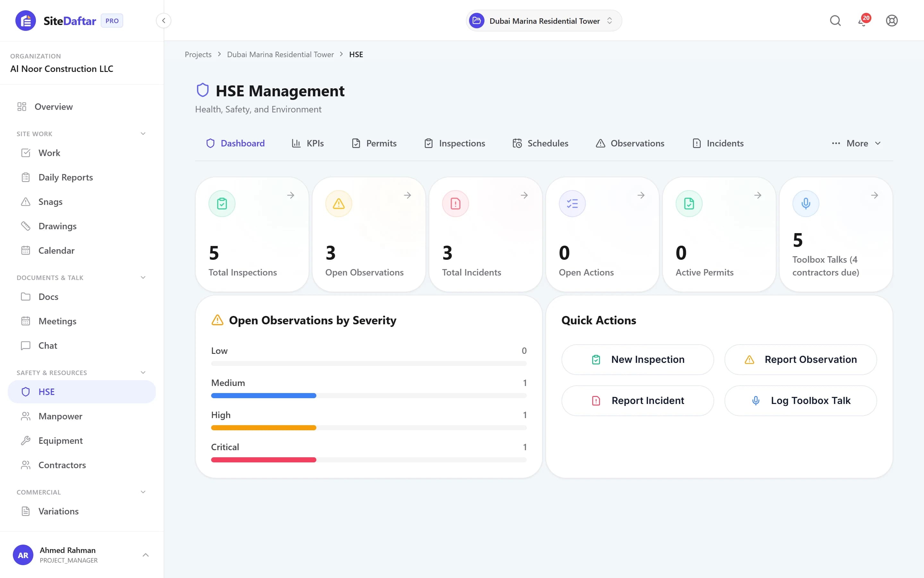Image resolution: width=924 pixels, height=578 pixels.
Task: Click the PRO badge
Action: click(x=112, y=21)
